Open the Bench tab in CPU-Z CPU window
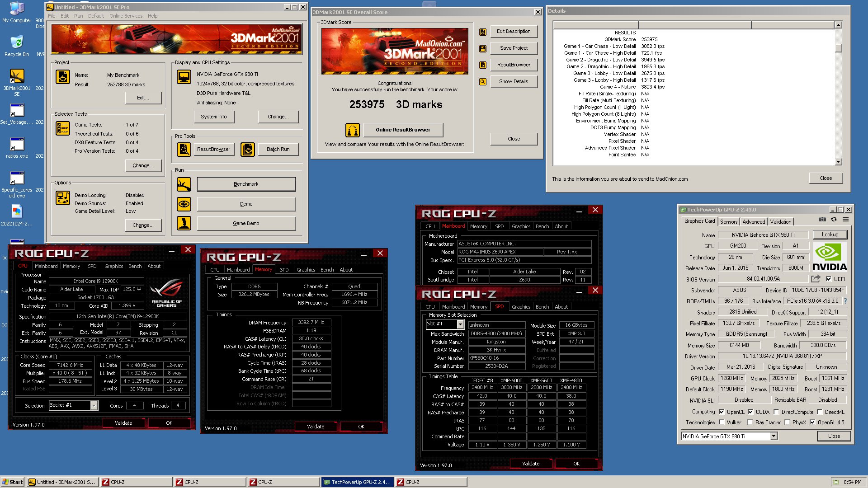 point(135,266)
